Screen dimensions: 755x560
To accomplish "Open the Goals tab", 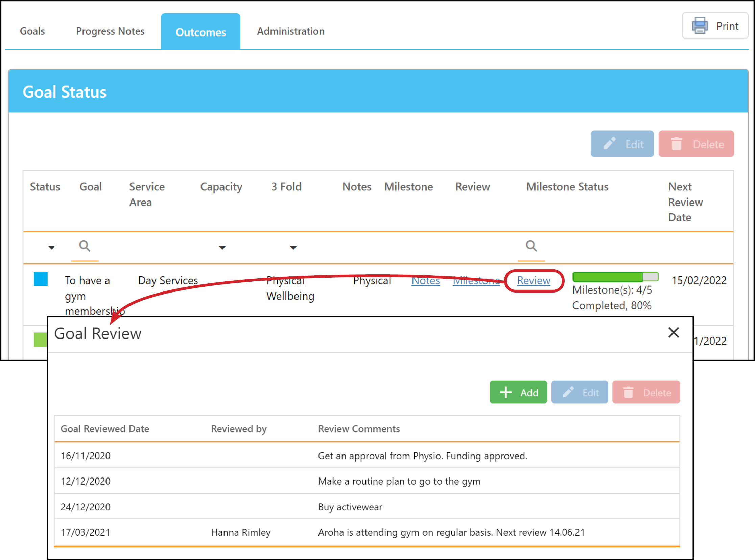I will [x=32, y=31].
